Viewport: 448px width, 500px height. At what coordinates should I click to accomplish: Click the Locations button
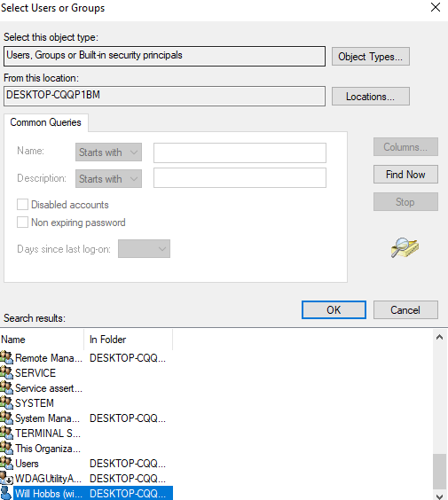click(x=371, y=97)
